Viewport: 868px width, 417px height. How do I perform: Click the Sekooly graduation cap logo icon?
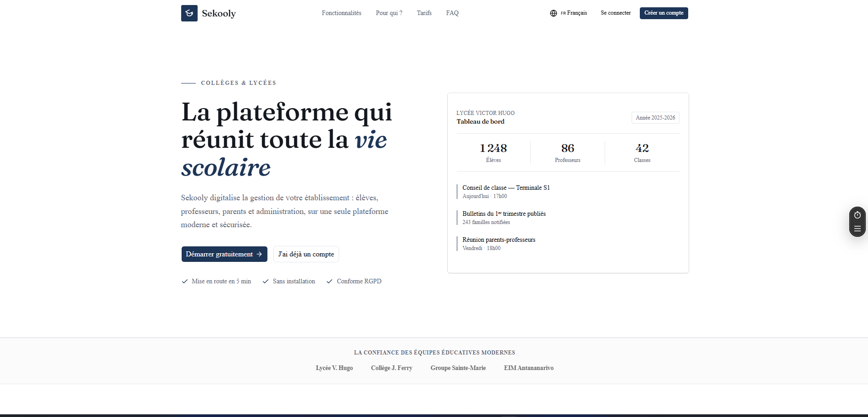(x=189, y=13)
